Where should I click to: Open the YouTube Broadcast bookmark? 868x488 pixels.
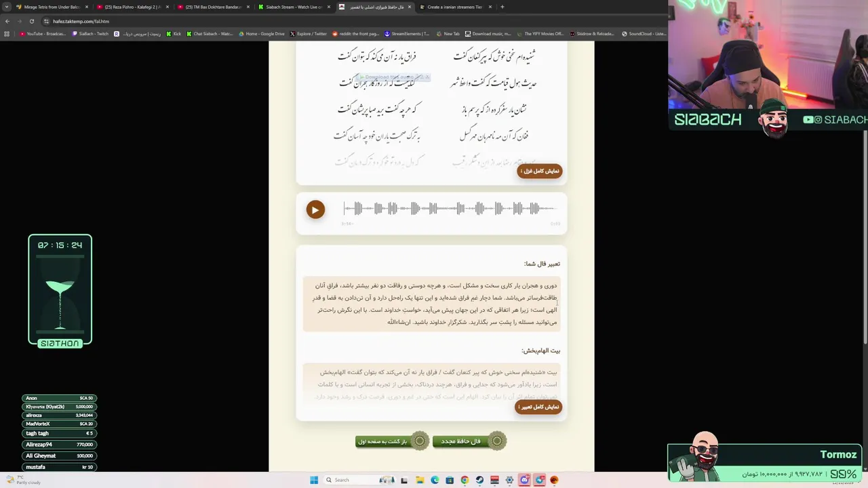(43, 33)
